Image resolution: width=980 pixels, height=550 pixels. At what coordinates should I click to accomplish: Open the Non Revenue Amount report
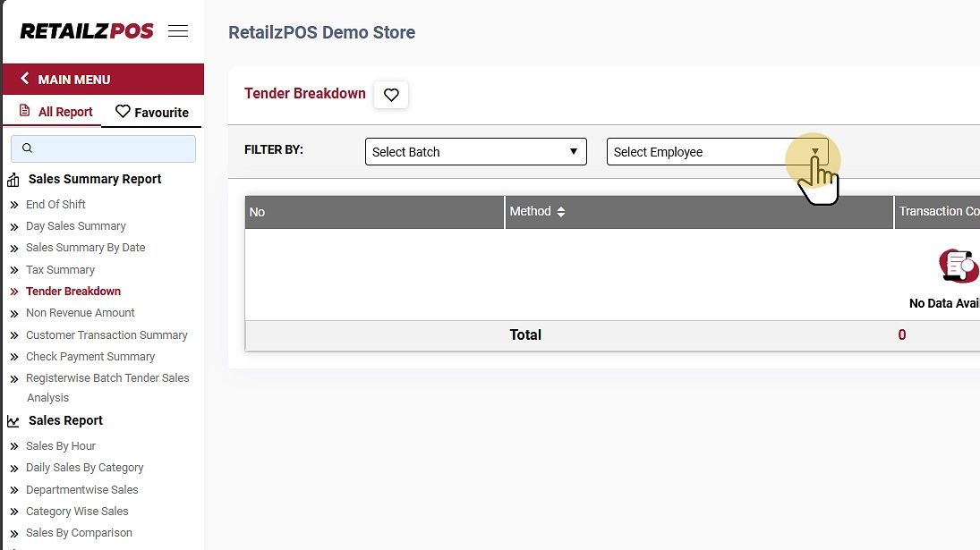(x=80, y=313)
